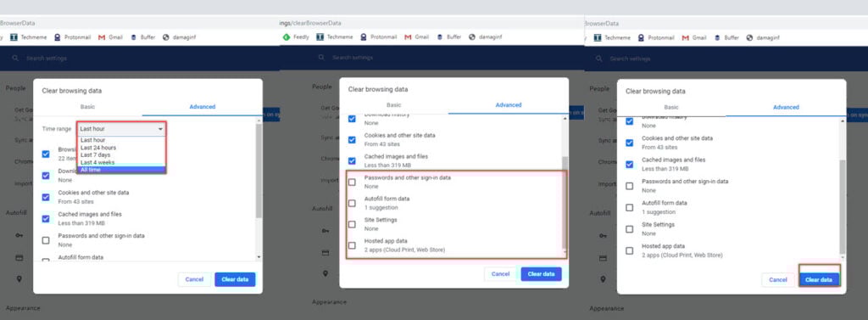Open damaginf bookmark in the right screenshot
This screenshot has width=868, height=320.
[763, 37]
